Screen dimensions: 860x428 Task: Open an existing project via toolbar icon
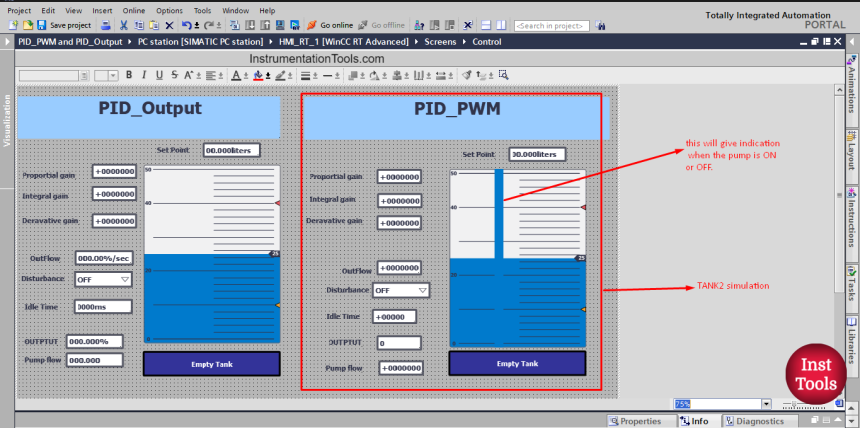tap(27, 25)
